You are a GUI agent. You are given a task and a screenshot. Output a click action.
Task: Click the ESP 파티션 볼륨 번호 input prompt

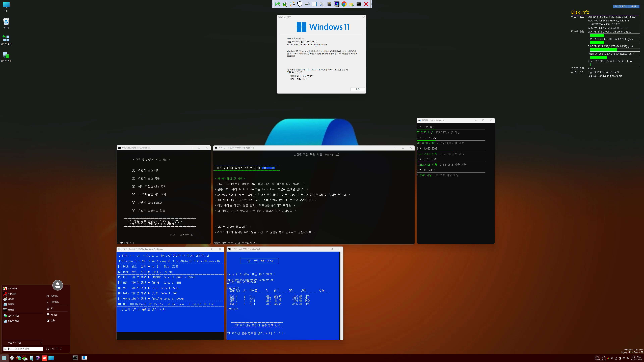[x=256, y=333]
